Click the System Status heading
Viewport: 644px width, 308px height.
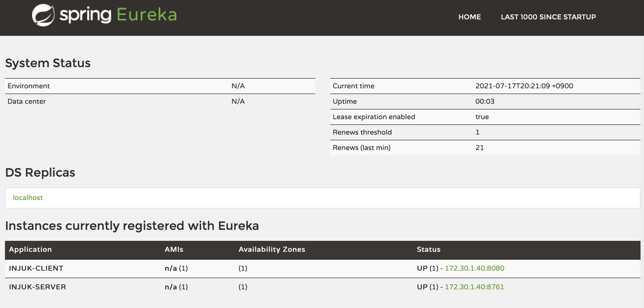tap(48, 63)
